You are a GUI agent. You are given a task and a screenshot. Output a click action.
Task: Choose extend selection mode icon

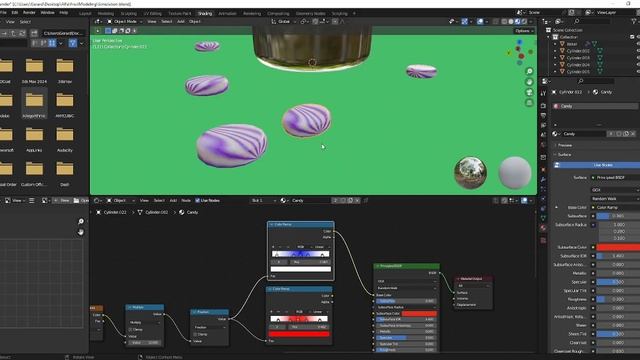pyautogui.click(x=115, y=31)
